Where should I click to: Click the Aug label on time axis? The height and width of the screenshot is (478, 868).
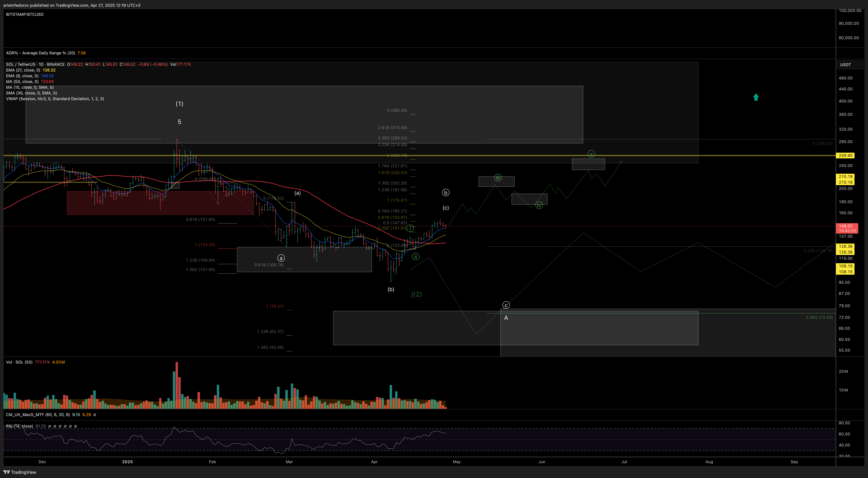pyautogui.click(x=709, y=462)
